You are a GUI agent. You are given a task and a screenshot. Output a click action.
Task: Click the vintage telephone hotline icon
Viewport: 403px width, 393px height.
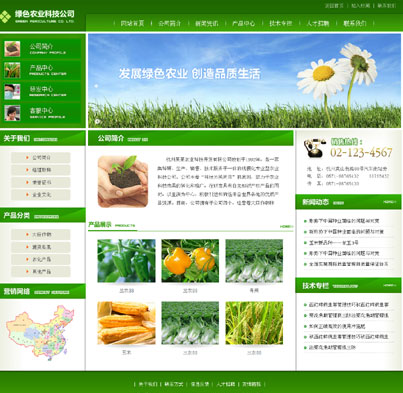(x=314, y=147)
